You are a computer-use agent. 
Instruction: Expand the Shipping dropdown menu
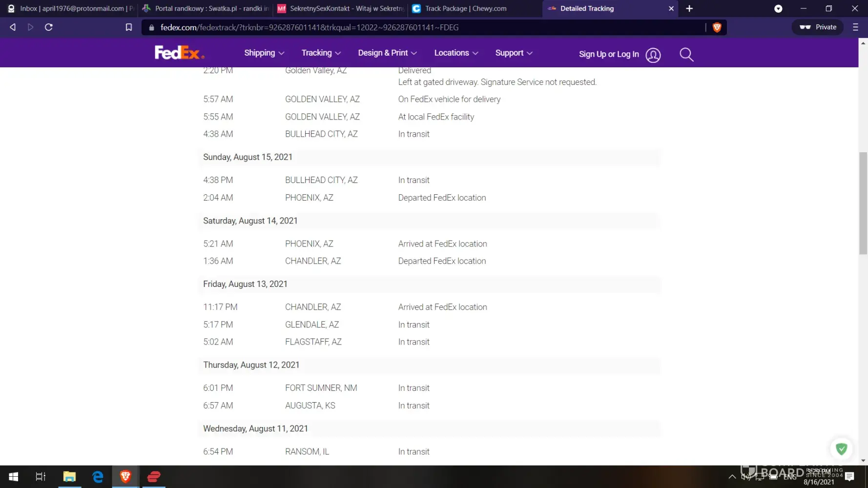[264, 53]
